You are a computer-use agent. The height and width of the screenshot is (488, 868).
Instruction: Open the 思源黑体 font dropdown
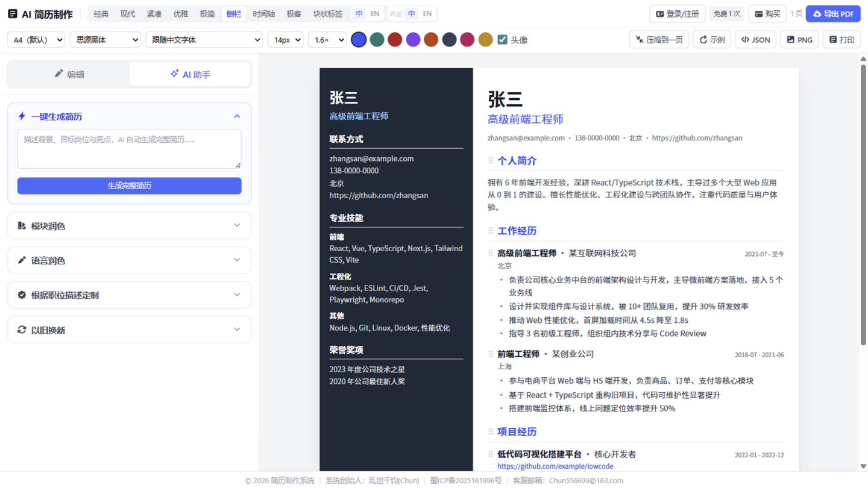[105, 40]
